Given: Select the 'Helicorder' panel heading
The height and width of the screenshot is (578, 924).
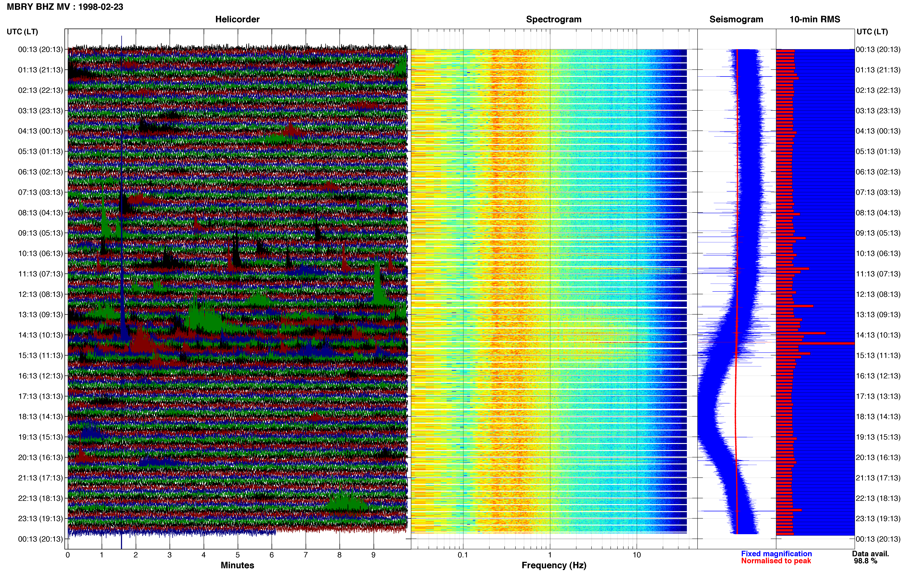Looking at the screenshot, I should click(x=237, y=20).
